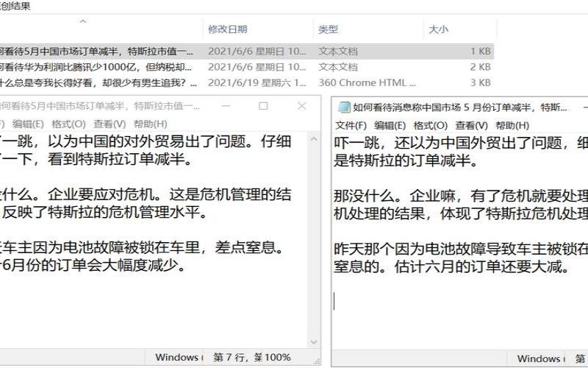The height and width of the screenshot is (368, 588).
Task: Maximize the left Notepad window
Action: pos(264,106)
